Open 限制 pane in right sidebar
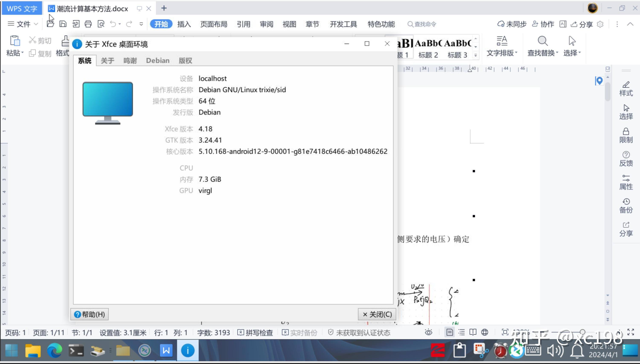This screenshot has height=364, width=640. pyautogui.click(x=626, y=136)
